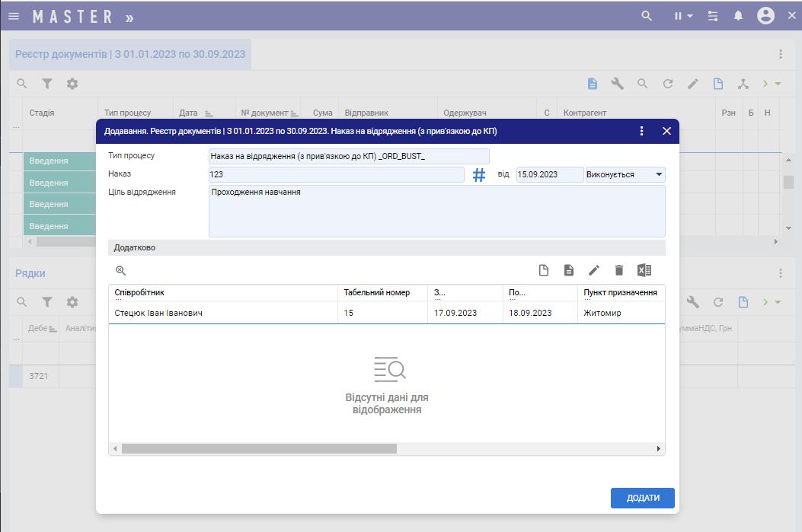Click the Excel export icon in dialog
This screenshot has width=802, height=532.
pos(644,270)
